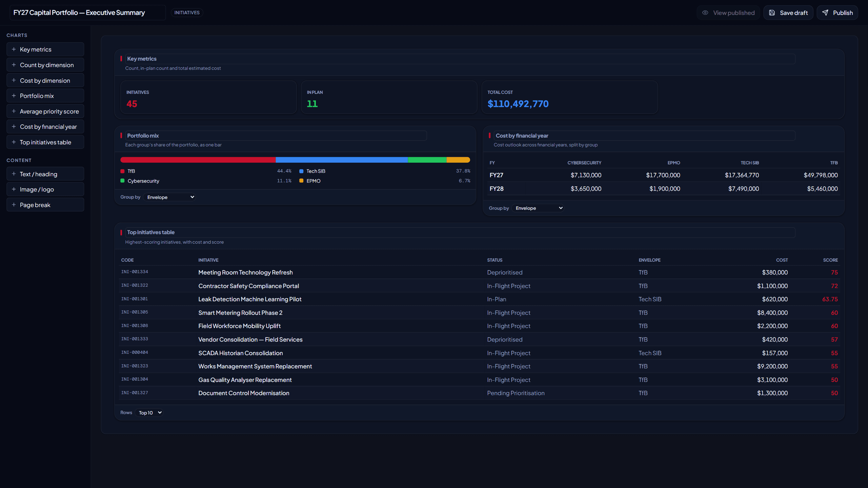
Task: Add a Key metrics chart
Action: coord(45,49)
